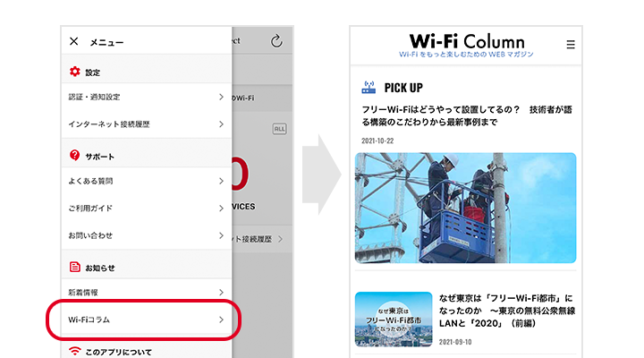This screenshot has height=358, width=644.
Task: Open 認証・通知設定 menu item
Action: (147, 97)
